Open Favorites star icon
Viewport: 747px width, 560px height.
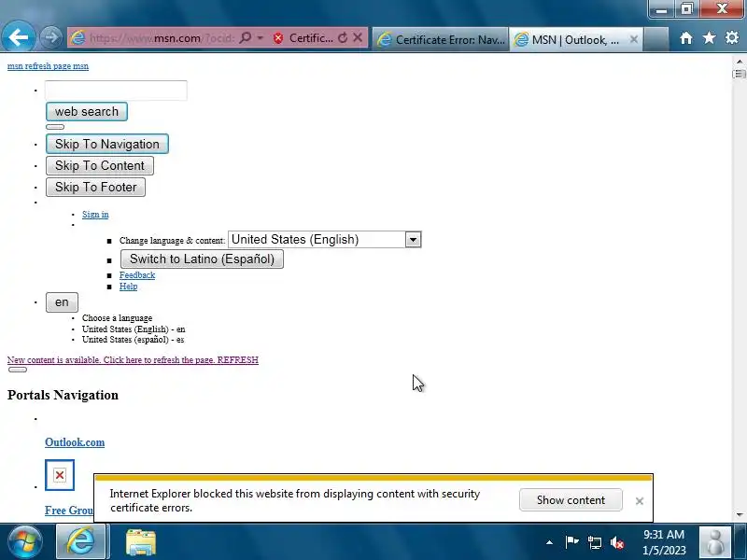click(710, 37)
